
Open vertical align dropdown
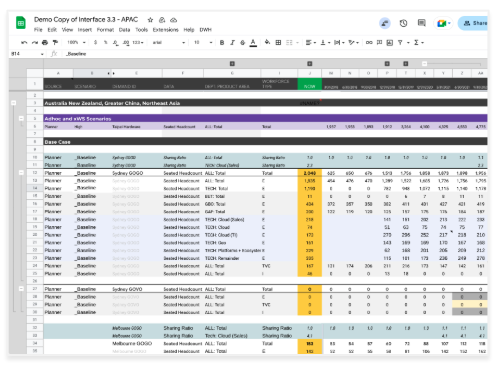pyautogui.click(x=325, y=43)
